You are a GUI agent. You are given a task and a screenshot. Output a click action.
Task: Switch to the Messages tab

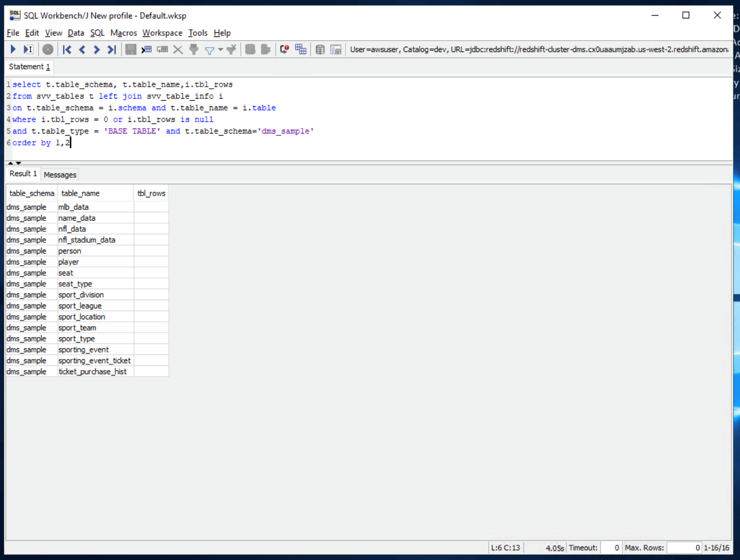60,175
